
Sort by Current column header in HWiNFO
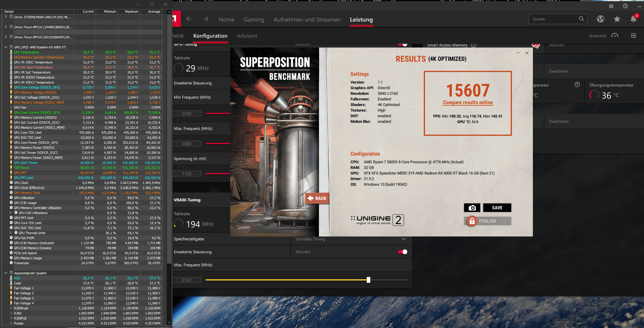(85, 12)
